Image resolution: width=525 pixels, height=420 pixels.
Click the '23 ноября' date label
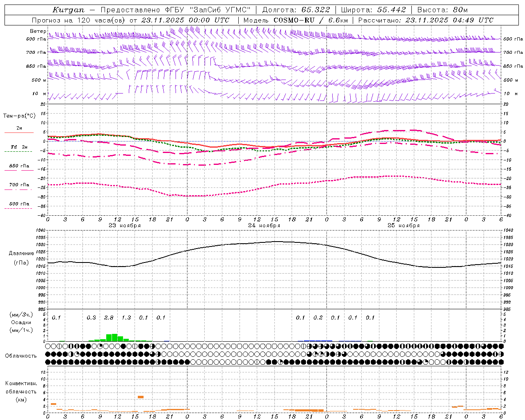tap(125, 226)
